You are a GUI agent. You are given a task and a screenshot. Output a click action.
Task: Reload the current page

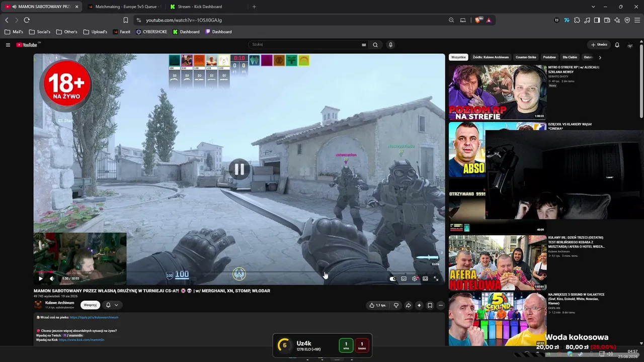[x=27, y=20]
